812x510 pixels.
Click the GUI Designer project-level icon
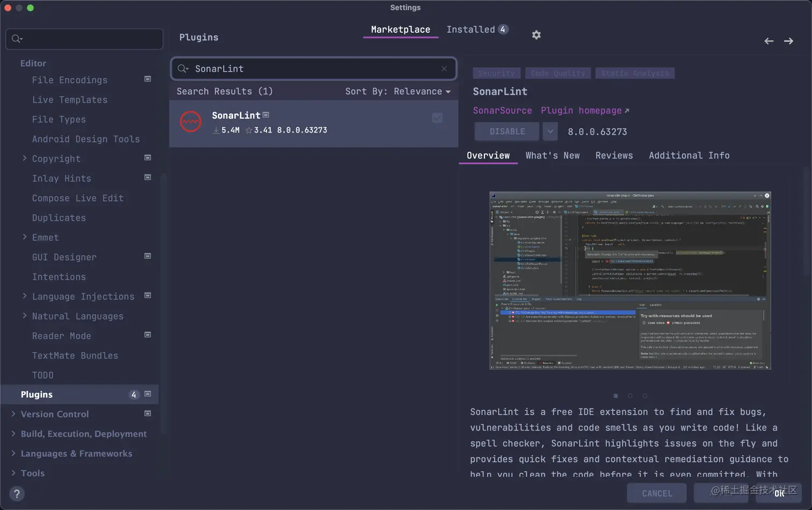148,256
